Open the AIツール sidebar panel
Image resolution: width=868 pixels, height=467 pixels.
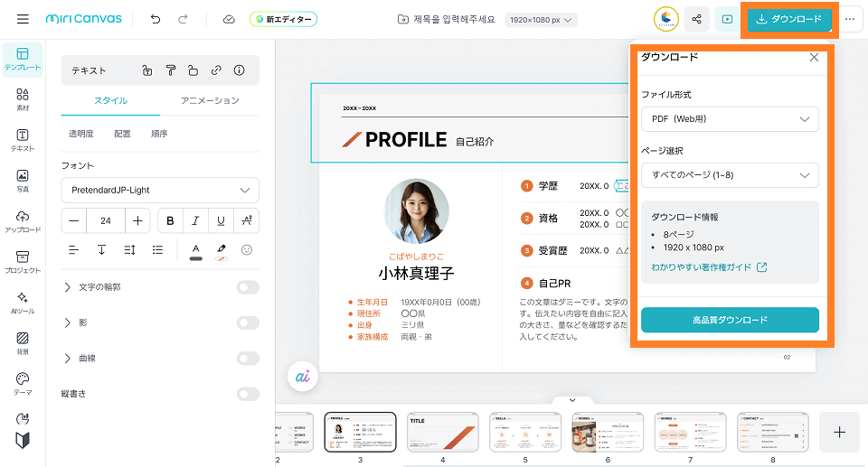[x=23, y=303]
